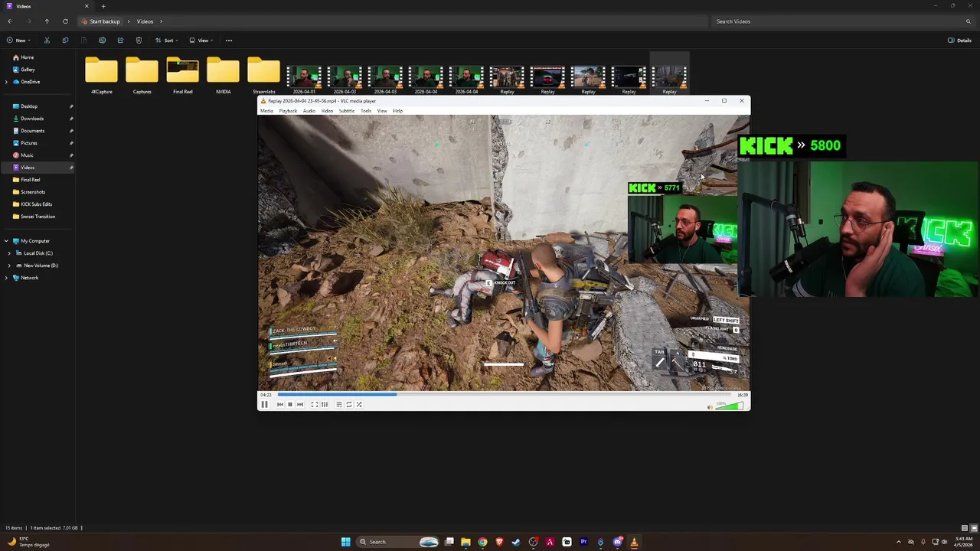Expand the Network tree node
The width and height of the screenshot is (980, 551).
[x=6, y=278]
